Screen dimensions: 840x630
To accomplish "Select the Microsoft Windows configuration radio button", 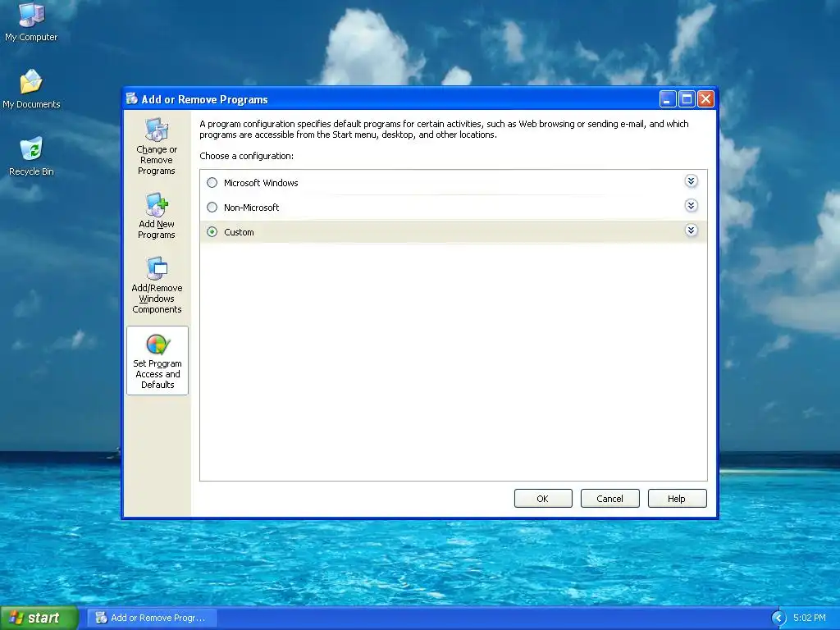I will tap(212, 183).
